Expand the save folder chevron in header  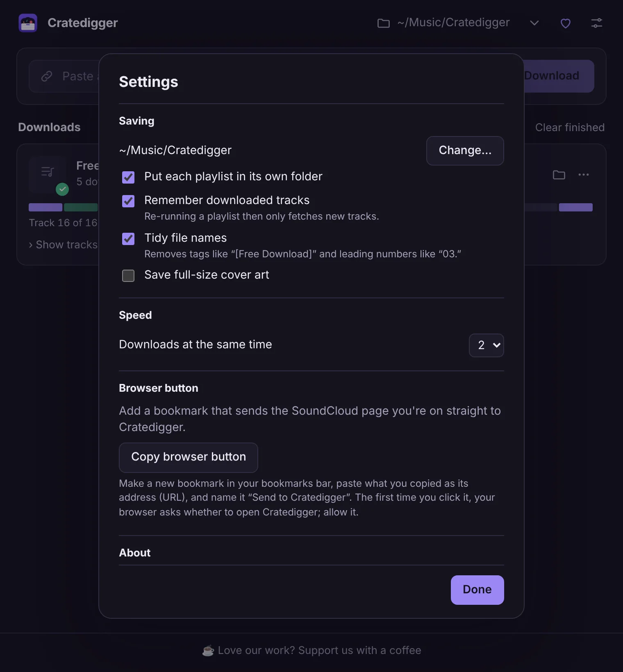click(x=534, y=23)
